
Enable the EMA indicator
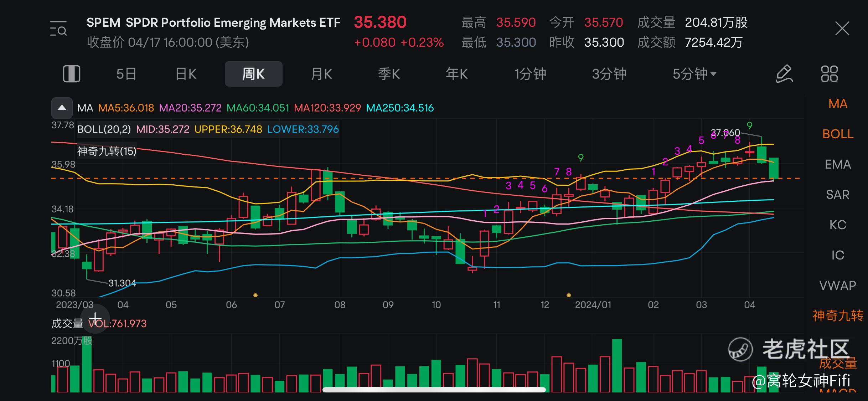(838, 164)
